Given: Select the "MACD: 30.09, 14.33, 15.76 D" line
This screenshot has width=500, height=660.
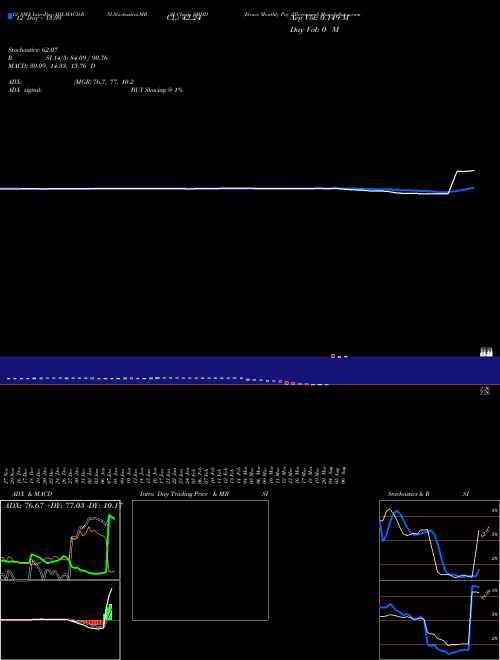Looking at the screenshot, I should click(x=52, y=66).
